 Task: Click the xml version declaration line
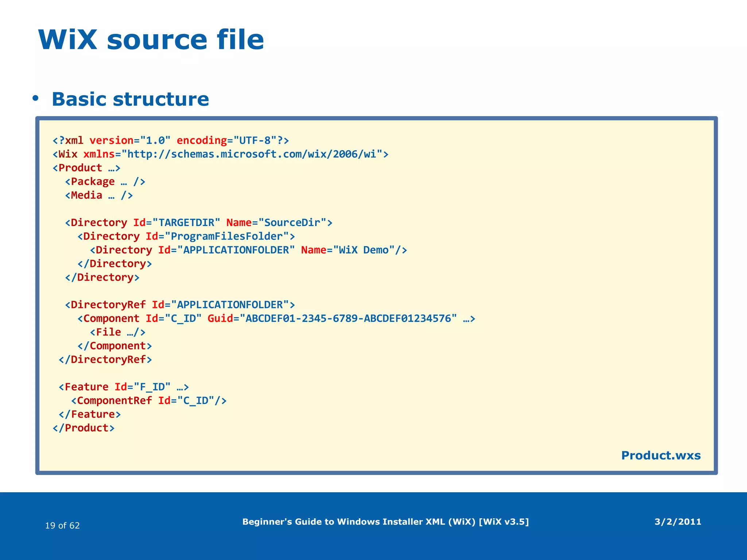click(x=171, y=140)
